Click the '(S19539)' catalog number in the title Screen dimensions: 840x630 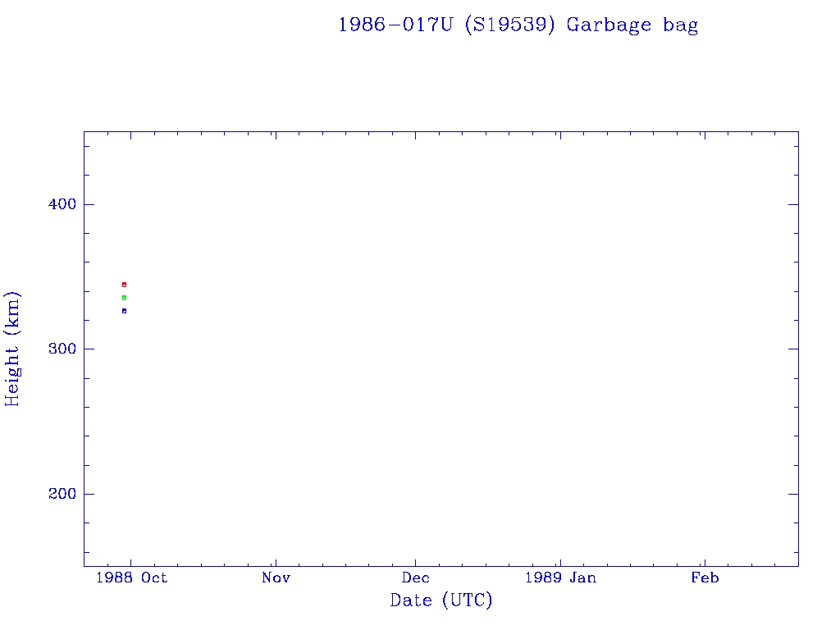[x=510, y=25]
